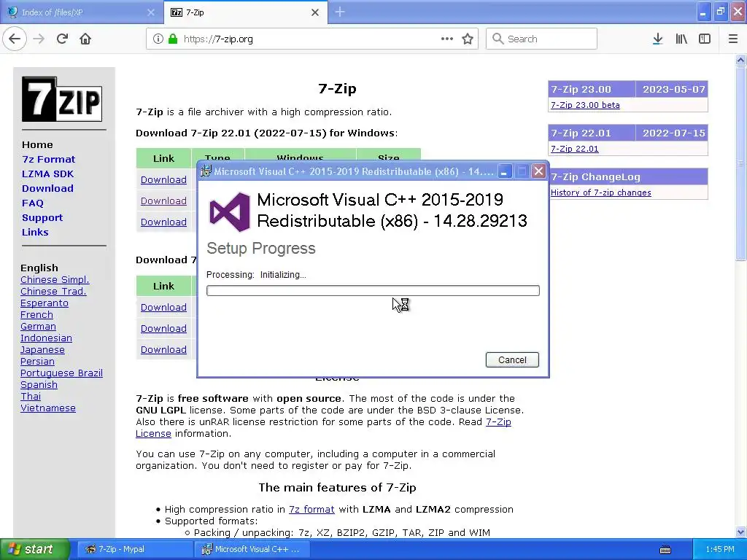Close the Index of /files/XP tab

151,12
